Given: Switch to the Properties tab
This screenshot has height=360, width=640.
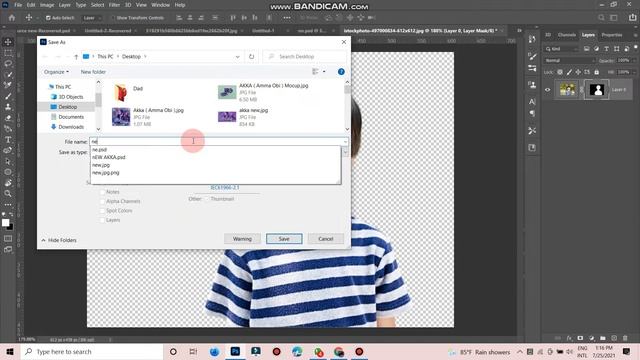Looking at the screenshot, I should [611, 35].
